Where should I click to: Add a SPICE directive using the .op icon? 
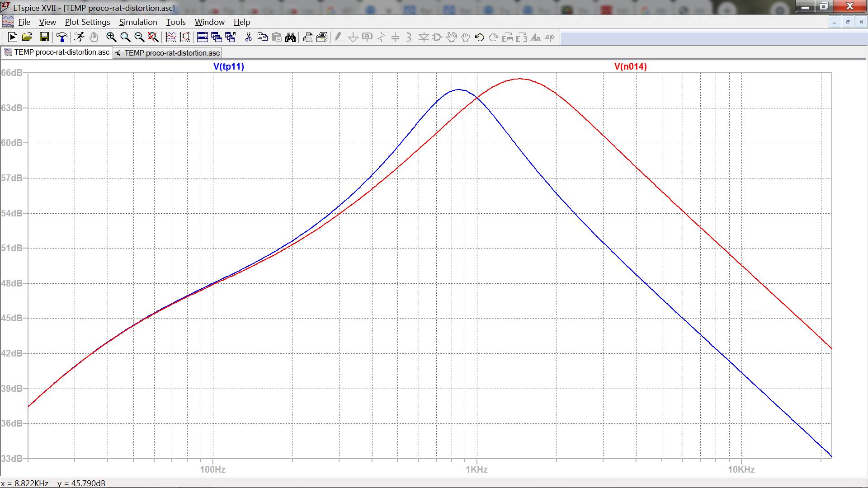(548, 38)
